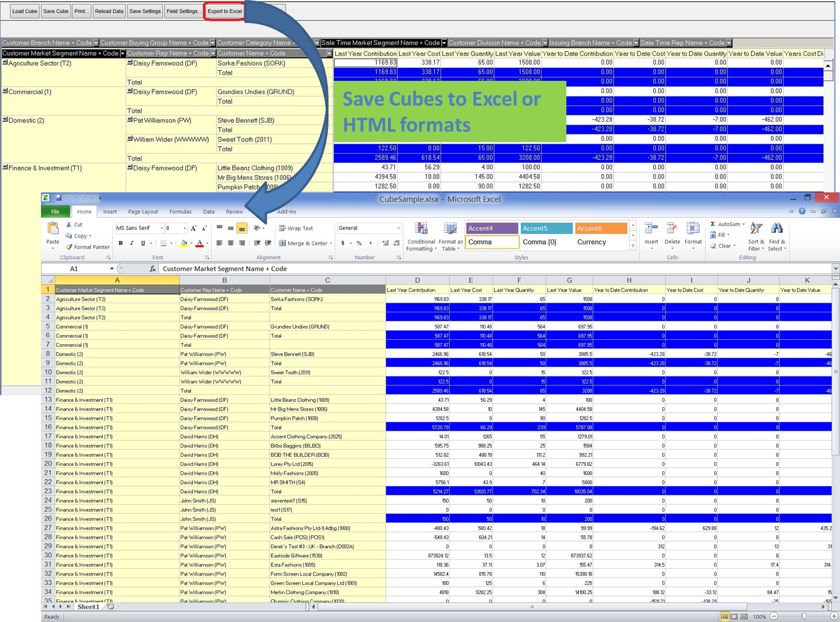Image resolution: width=840 pixels, height=622 pixels.
Task: Open Conditional Formatting in the ribbon
Action: [x=421, y=229]
